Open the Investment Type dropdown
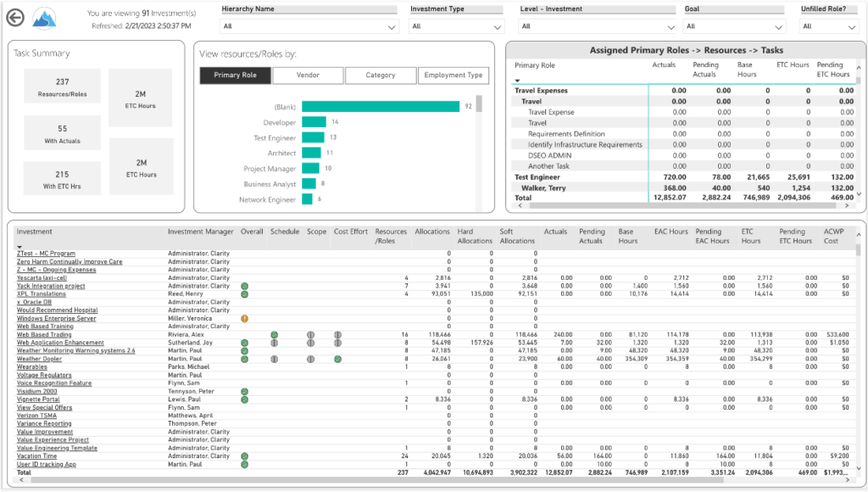Viewport: 868px width, 492px height. click(x=457, y=26)
